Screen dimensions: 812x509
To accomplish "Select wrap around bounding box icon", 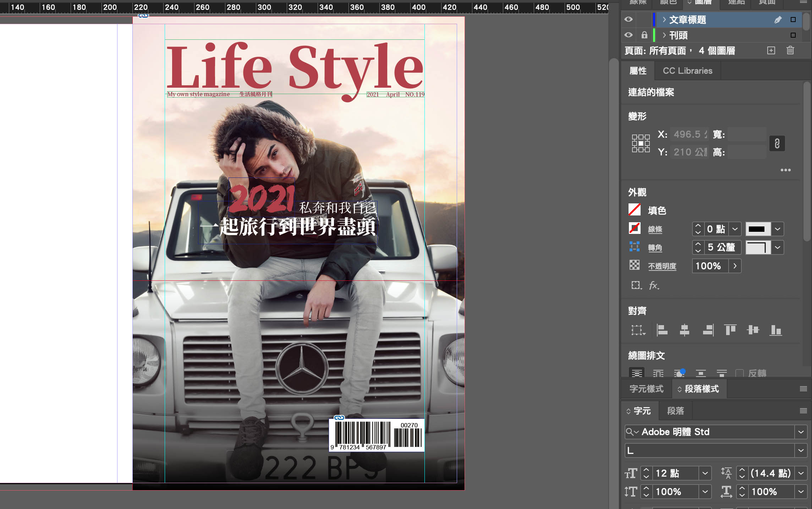I will pyautogui.click(x=658, y=373).
